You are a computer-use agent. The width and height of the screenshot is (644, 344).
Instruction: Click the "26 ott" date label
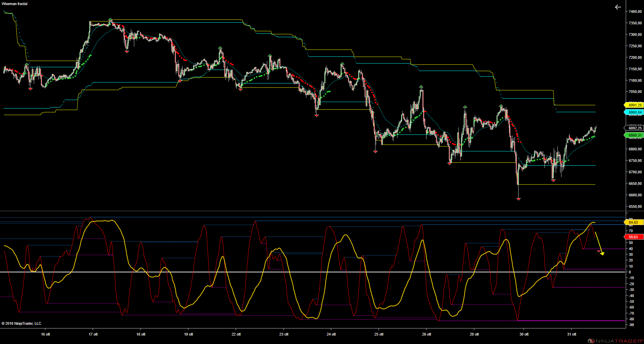pos(427,334)
